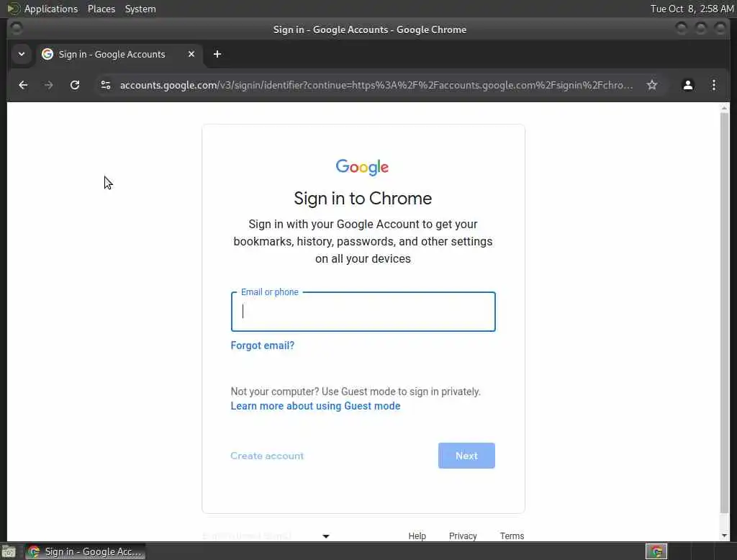Open the Places menu
This screenshot has height=560, width=737.
point(101,9)
